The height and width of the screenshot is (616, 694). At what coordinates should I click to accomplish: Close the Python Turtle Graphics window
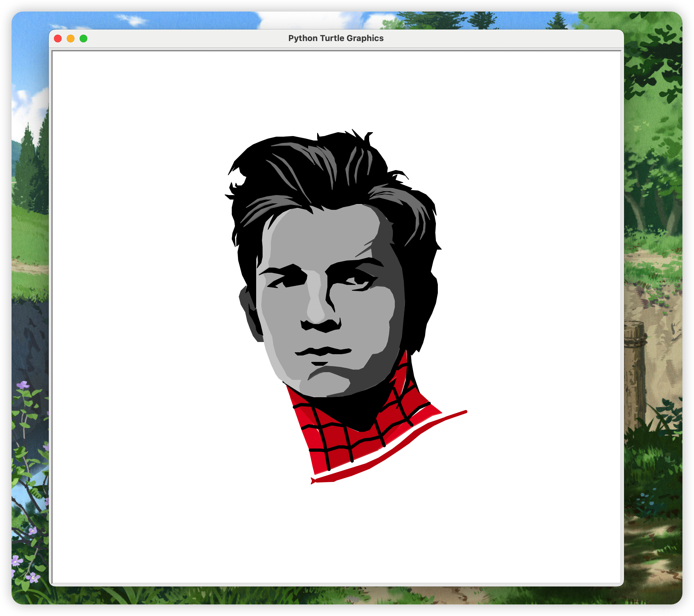click(x=58, y=38)
